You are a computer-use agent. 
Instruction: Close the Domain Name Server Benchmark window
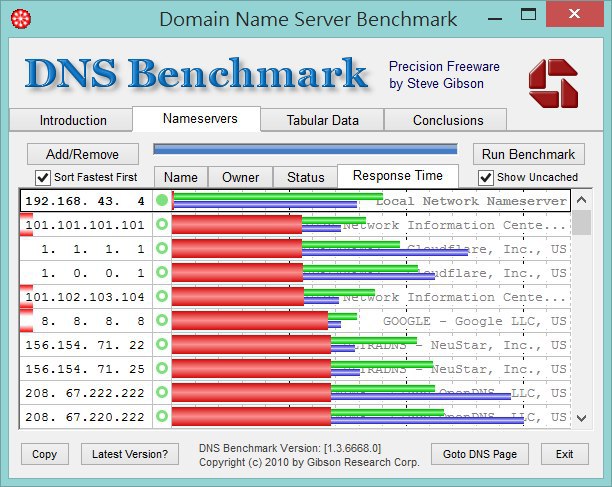tap(575, 14)
